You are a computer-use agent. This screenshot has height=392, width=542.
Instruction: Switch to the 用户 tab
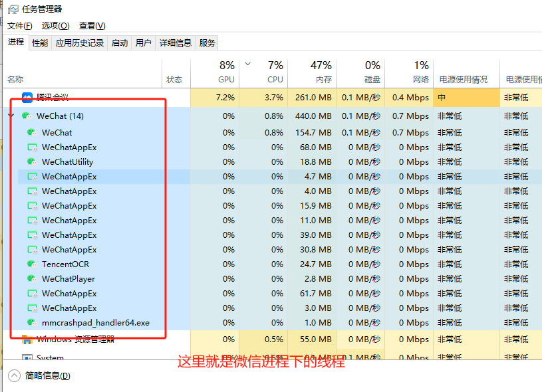tap(144, 43)
